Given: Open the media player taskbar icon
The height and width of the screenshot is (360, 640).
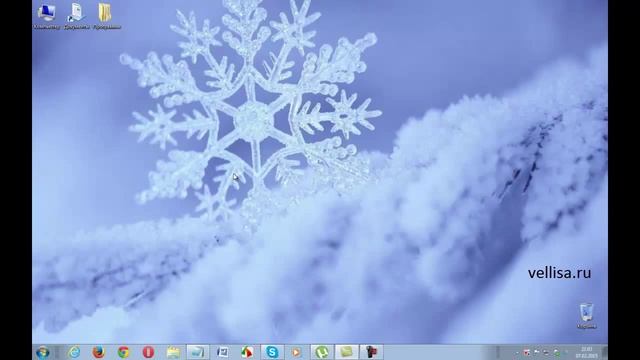Looking at the screenshot, I should point(296,352).
